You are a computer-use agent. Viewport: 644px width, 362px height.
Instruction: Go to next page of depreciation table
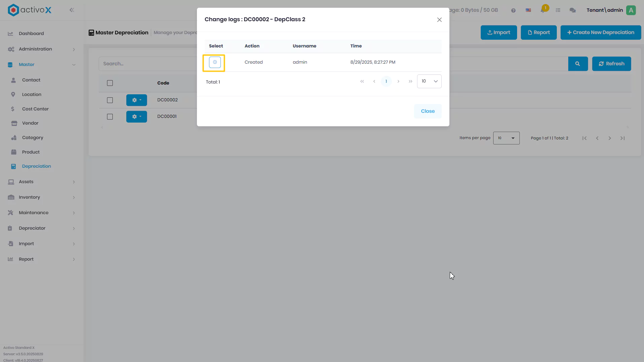point(610,138)
